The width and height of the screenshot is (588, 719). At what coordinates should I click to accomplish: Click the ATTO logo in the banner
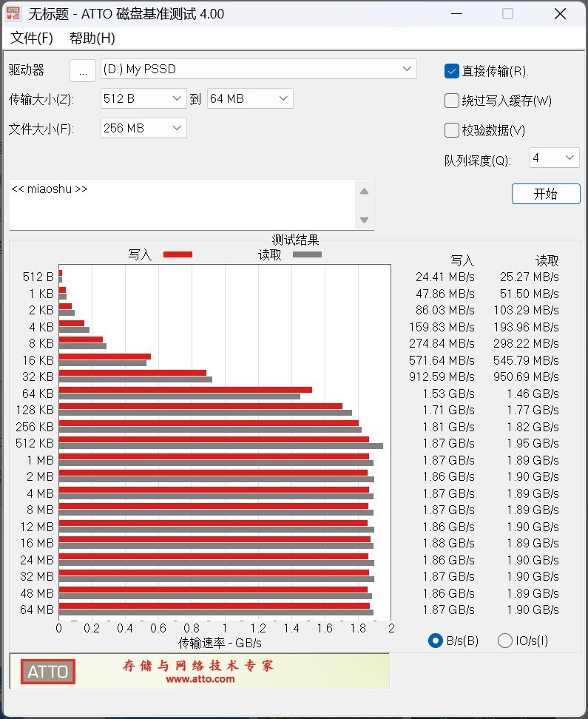coord(47,672)
